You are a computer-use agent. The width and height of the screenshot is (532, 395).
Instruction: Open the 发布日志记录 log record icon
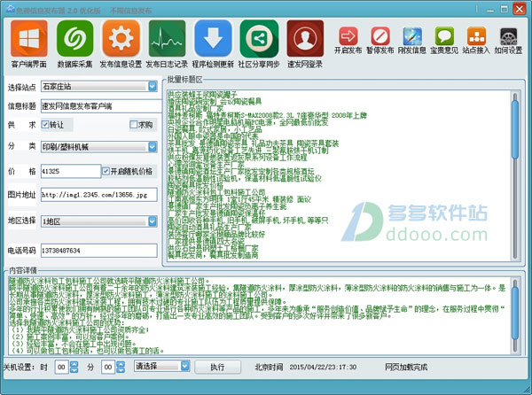point(167,39)
